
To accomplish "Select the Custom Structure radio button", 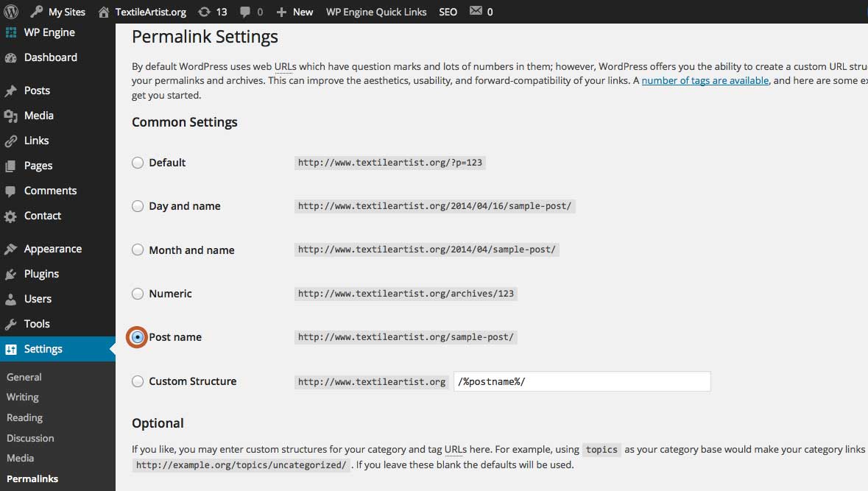I will [x=138, y=381].
